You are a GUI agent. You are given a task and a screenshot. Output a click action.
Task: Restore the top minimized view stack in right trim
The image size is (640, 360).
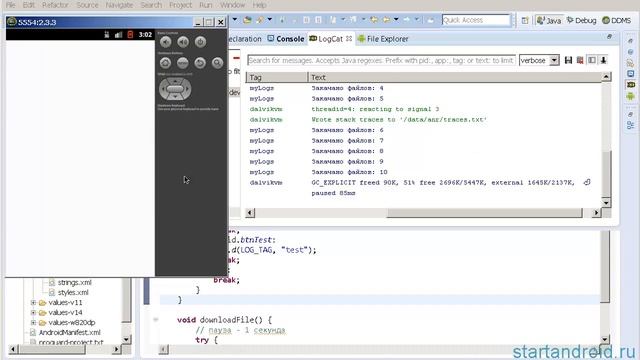point(631,41)
